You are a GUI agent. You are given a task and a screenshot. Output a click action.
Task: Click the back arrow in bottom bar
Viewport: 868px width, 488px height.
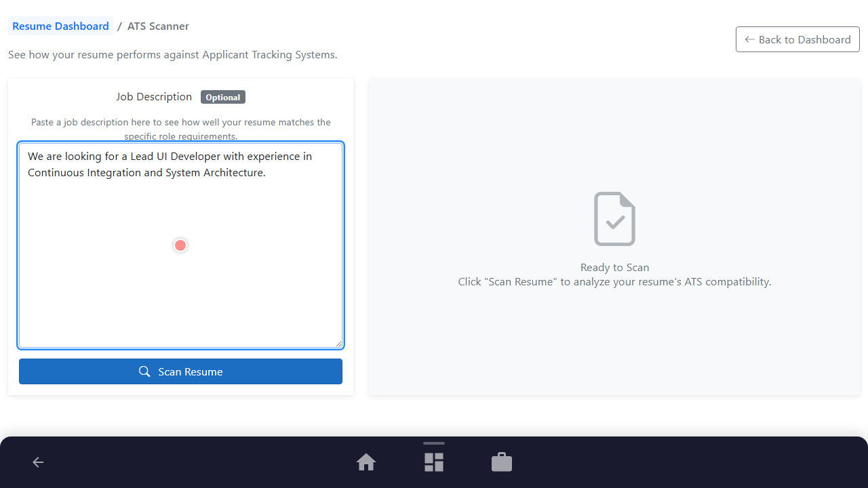coord(38,462)
